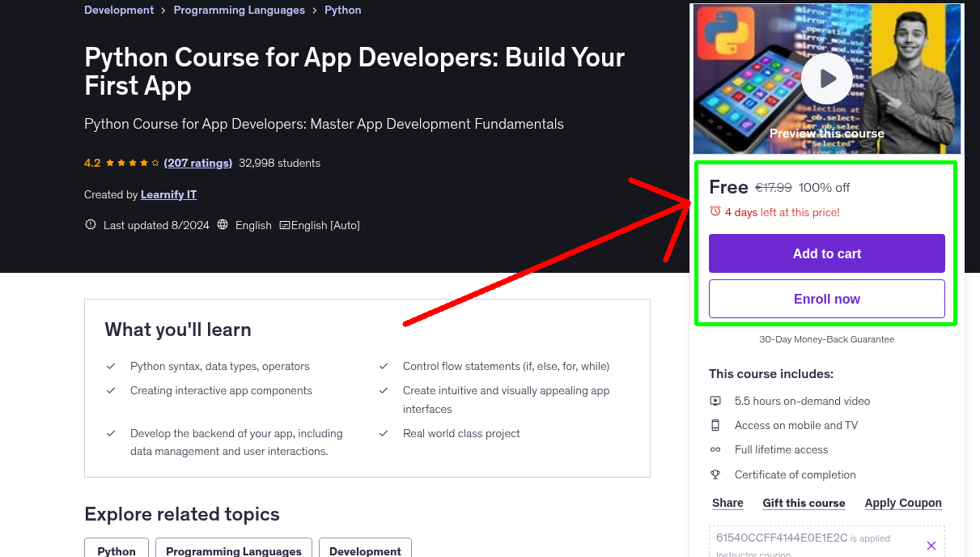Click the on-demand video icon
The image size is (980, 557).
pyautogui.click(x=715, y=400)
